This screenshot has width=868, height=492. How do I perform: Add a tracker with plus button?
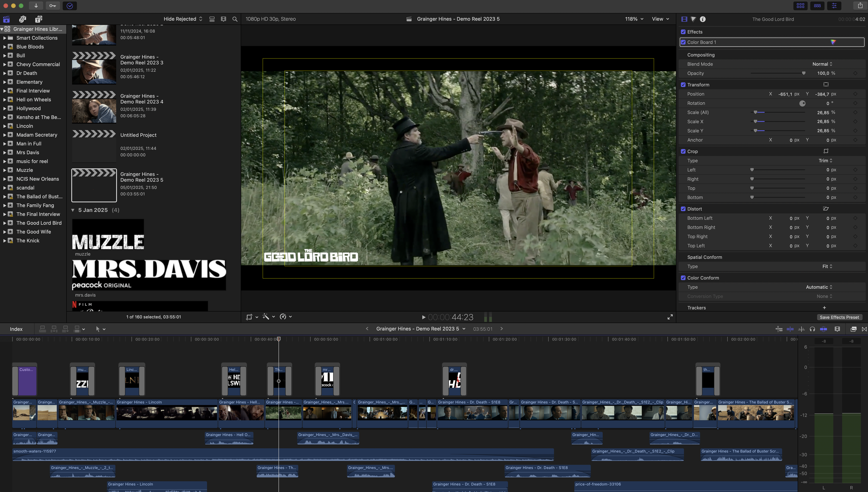coord(824,308)
